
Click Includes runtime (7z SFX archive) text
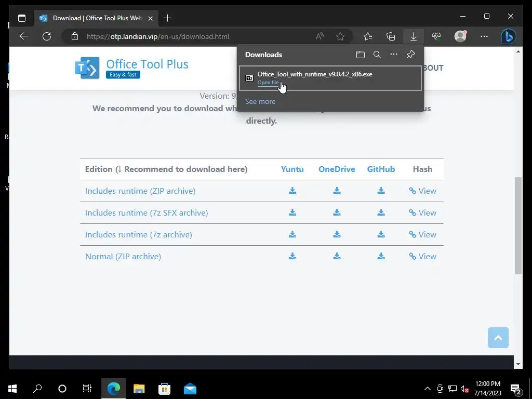coord(146,212)
